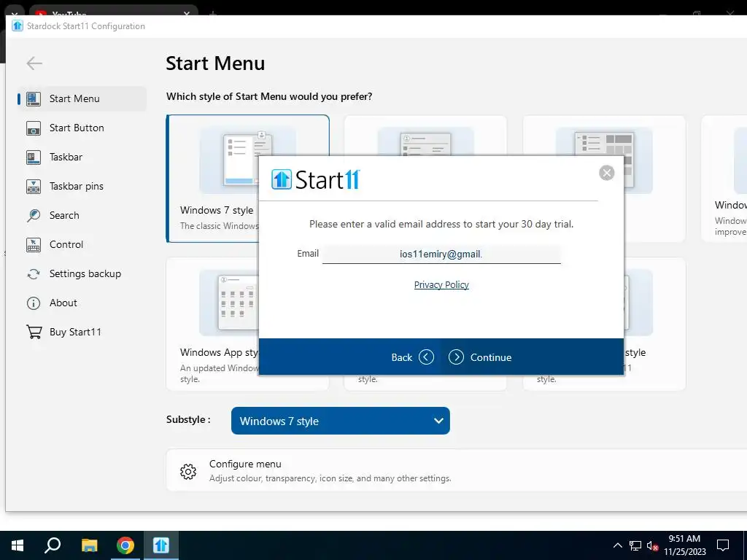Click the muted volume icon in tray
The image size is (747, 560).
click(x=652, y=545)
